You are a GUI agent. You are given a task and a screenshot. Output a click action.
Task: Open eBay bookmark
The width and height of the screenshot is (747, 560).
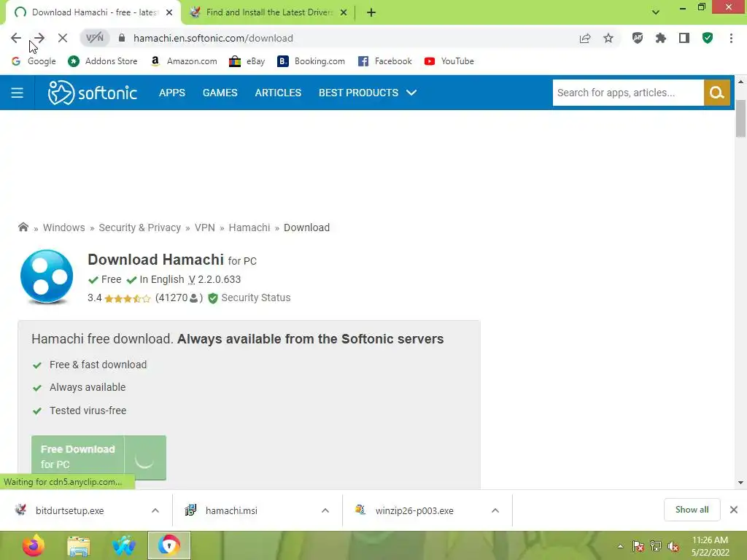click(247, 61)
